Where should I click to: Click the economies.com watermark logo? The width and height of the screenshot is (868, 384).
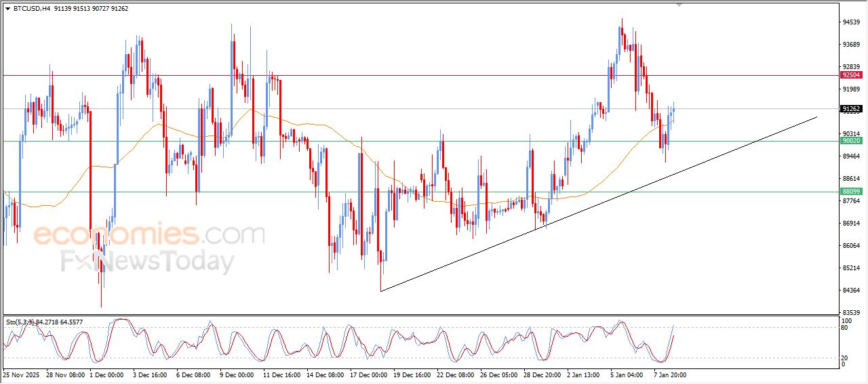[149, 235]
